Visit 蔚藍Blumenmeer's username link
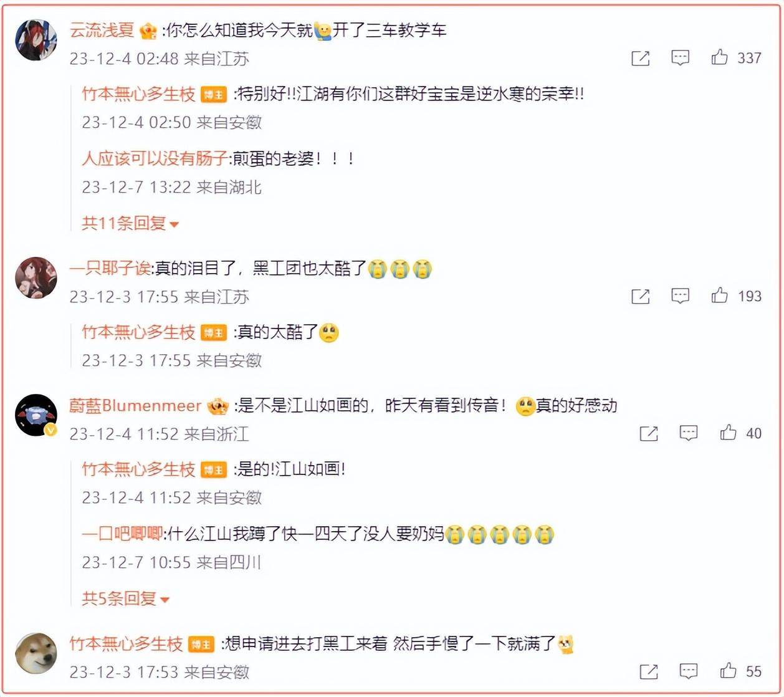The width and height of the screenshot is (784, 697). click(135, 406)
